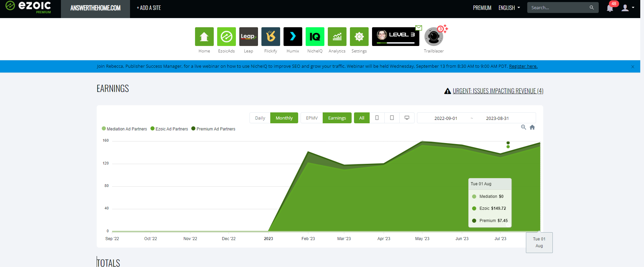Edit the start date 2022-09-01
Image resolution: width=644 pixels, height=267 pixels.
pyautogui.click(x=446, y=118)
